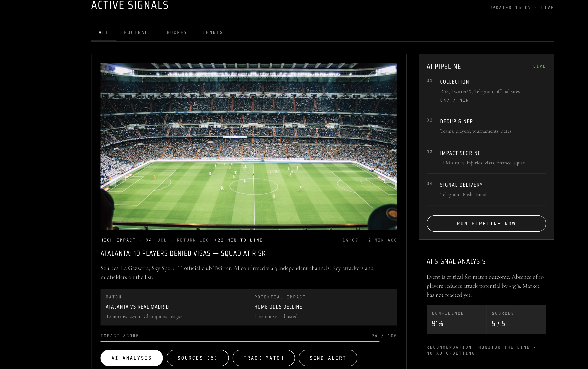
Task: Click the stadium photo thumbnail
Action: [x=249, y=146]
